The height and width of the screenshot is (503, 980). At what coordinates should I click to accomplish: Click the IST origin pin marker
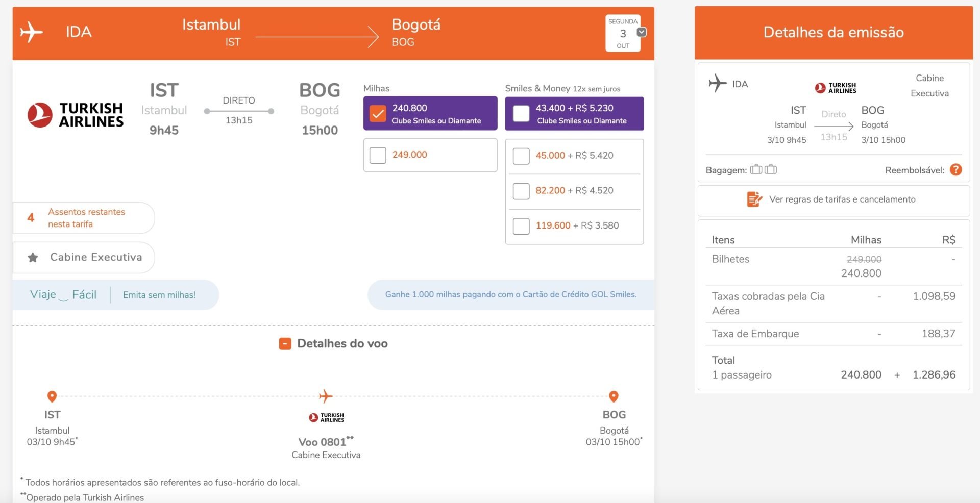click(x=52, y=396)
